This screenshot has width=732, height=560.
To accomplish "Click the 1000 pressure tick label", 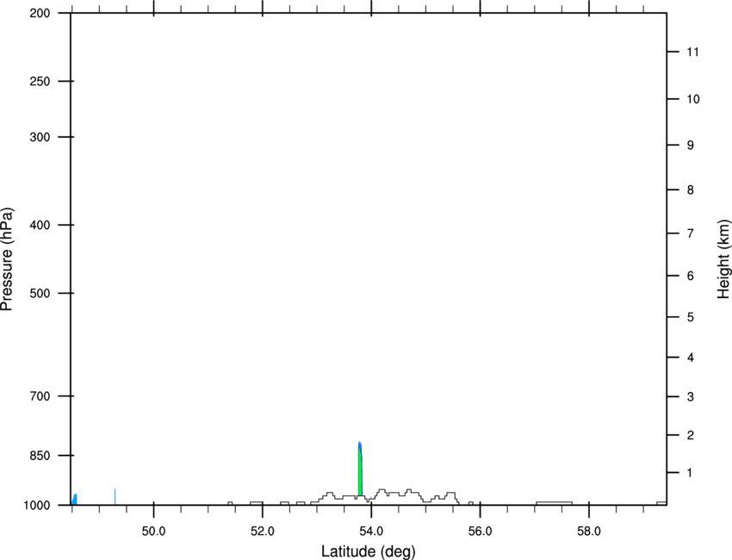I will click(x=36, y=505).
